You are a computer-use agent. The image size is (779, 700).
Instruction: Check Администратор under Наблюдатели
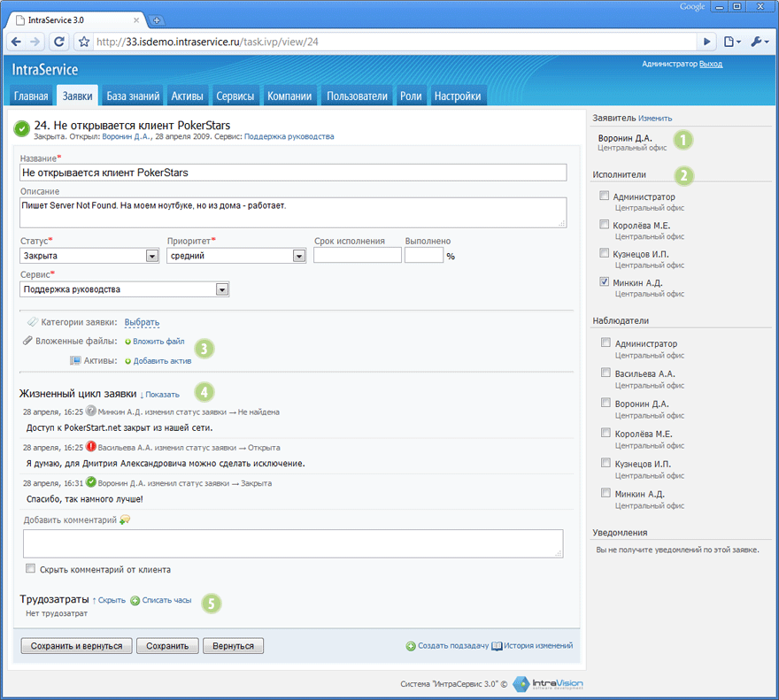pyautogui.click(x=605, y=342)
